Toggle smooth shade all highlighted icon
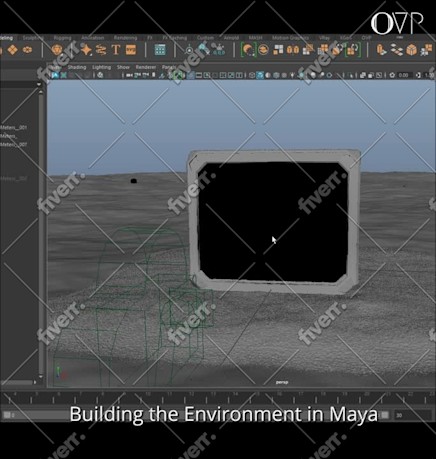436x459 pixels. pos(260,75)
